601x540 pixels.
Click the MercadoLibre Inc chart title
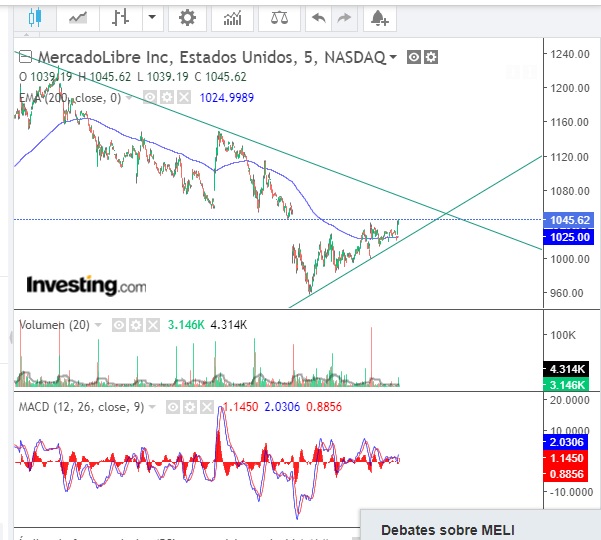coord(212,57)
